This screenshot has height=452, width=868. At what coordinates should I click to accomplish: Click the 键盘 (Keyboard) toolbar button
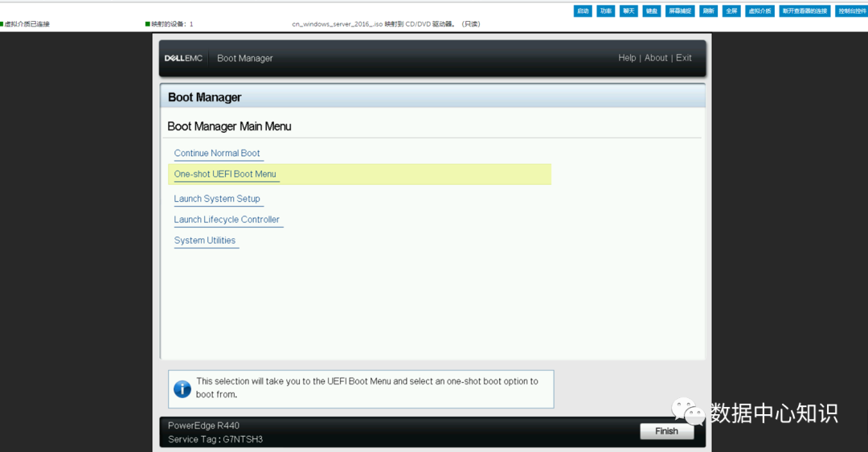point(652,11)
